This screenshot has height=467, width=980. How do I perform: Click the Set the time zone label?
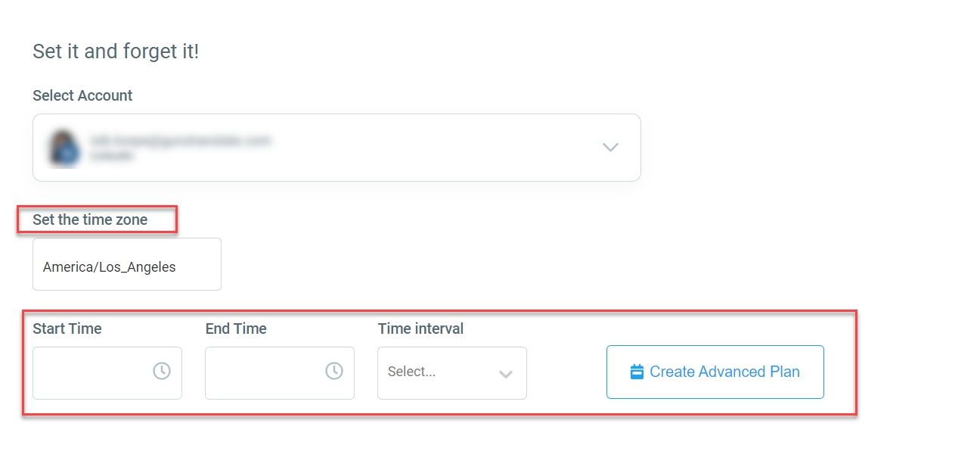[89, 219]
